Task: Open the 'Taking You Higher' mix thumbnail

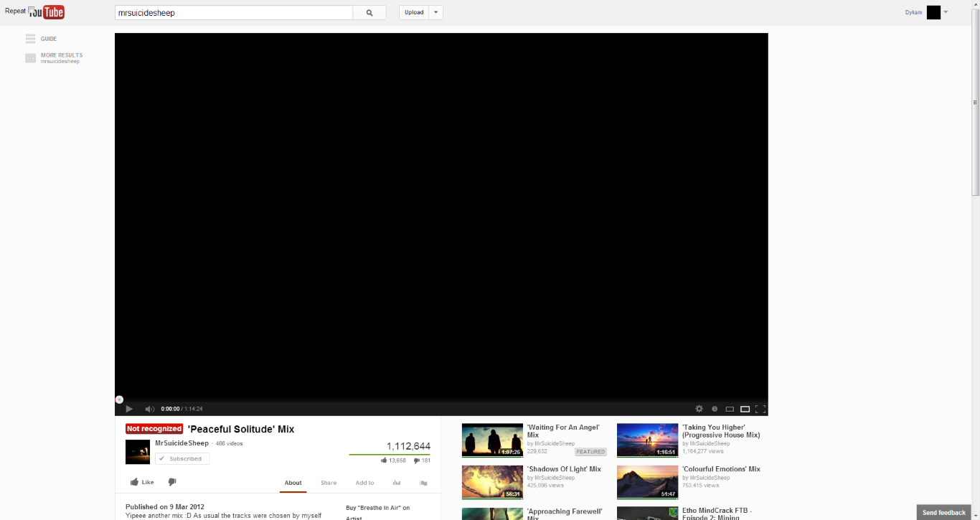Action: point(647,440)
